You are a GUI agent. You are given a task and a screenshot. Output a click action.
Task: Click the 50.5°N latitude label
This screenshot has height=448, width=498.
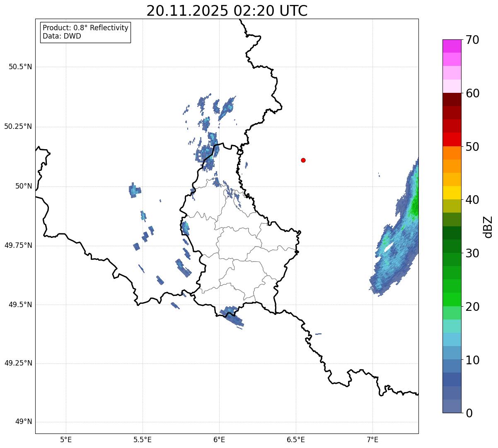[20, 67]
